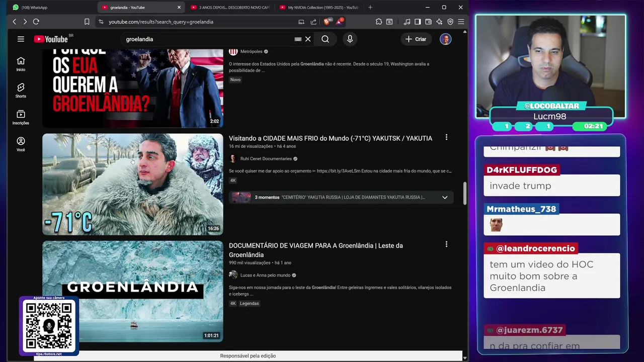644x362 pixels.
Task: Click '990 mil visualizações' view count
Action: click(250, 262)
